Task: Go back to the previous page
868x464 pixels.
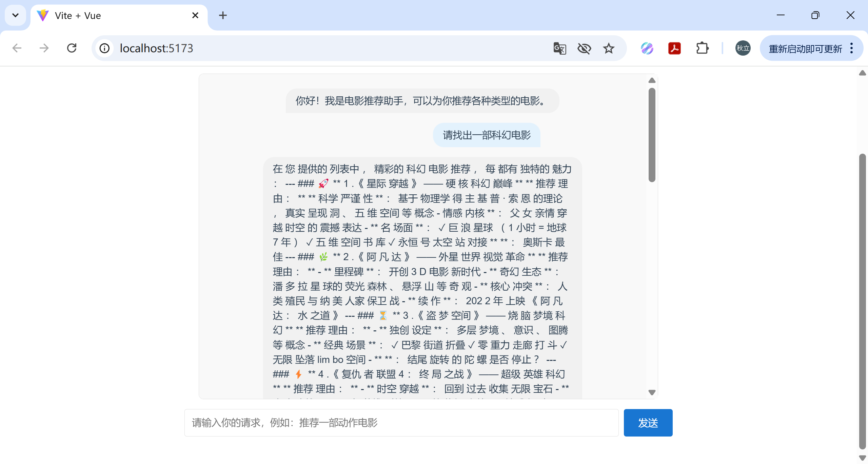Action: coord(17,48)
